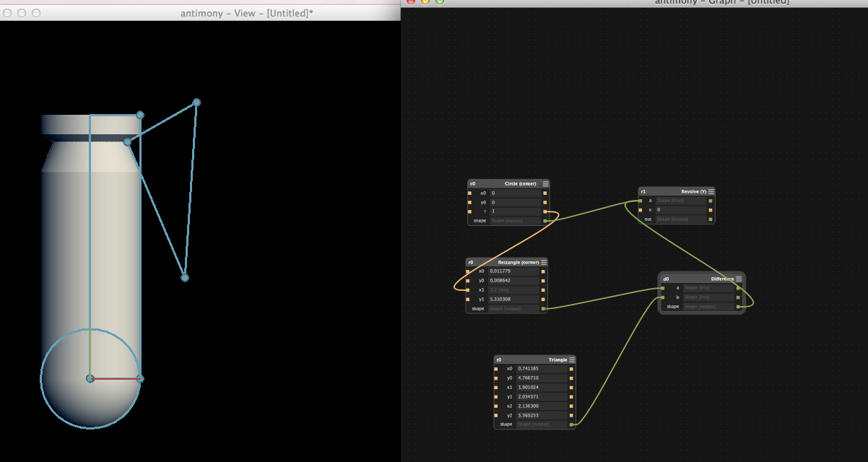Screen dimensions: 868x462
Task: Click the Triangle y2 output port
Action: pyautogui.click(x=571, y=415)
